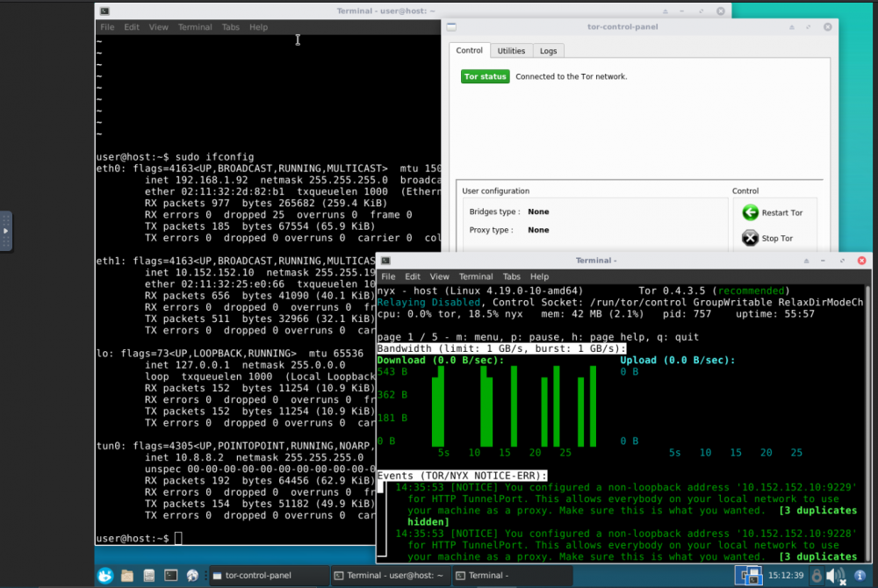Click the lock icon in system tray
Viewport: 878px width, 588px height.
pyautogui.click(x=817, y=576)
